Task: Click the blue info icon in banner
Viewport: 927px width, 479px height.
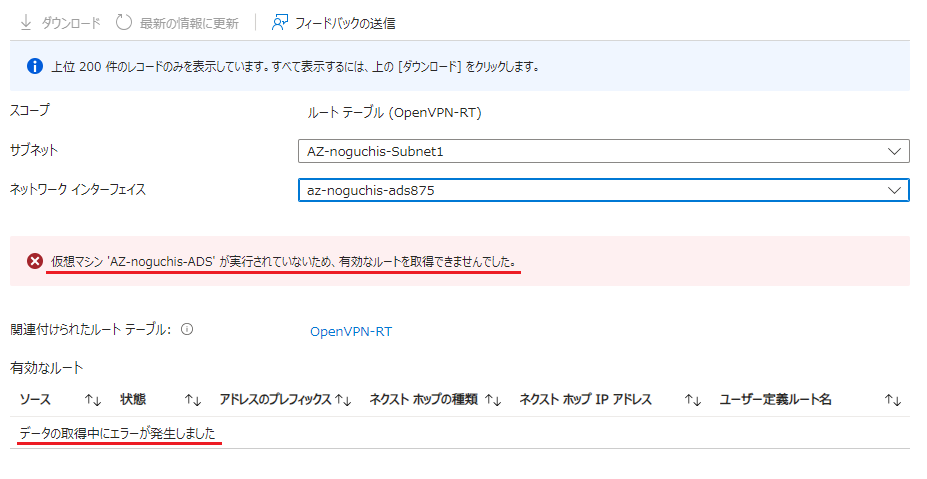Action: [x=35, y=66]
